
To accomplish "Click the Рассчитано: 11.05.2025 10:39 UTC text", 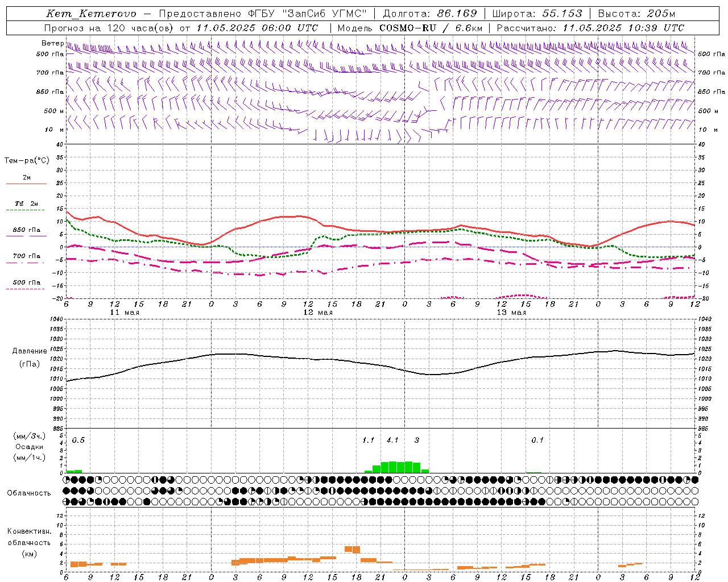I will (x=590, y=28).
